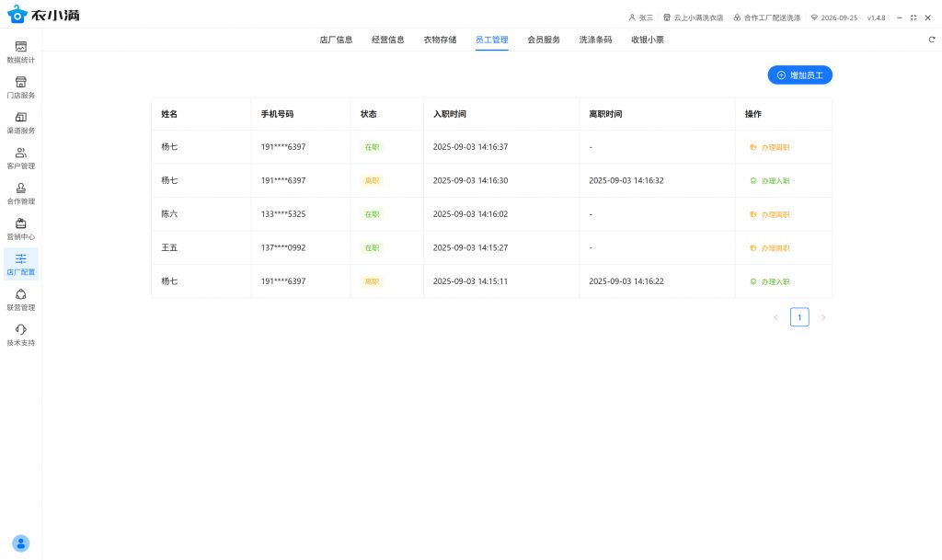Go to next page in pagination
Viewport: 942px width, 560px height.
[x=823, y=317]
